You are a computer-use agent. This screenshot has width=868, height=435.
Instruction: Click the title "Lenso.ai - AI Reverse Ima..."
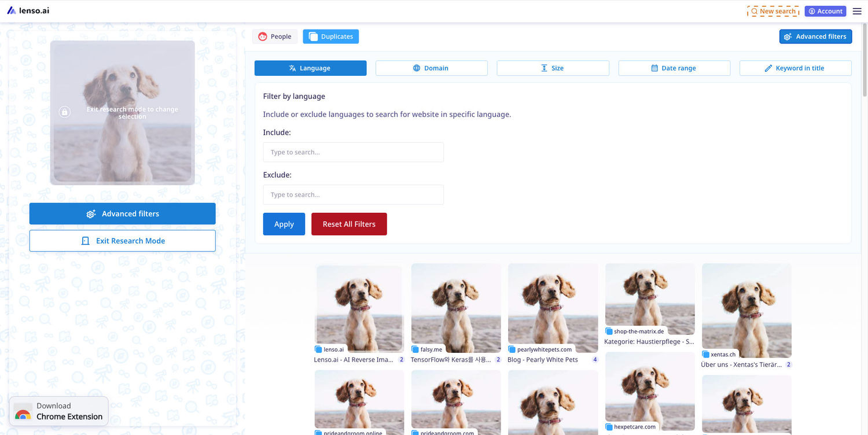[x=354, y=360]
